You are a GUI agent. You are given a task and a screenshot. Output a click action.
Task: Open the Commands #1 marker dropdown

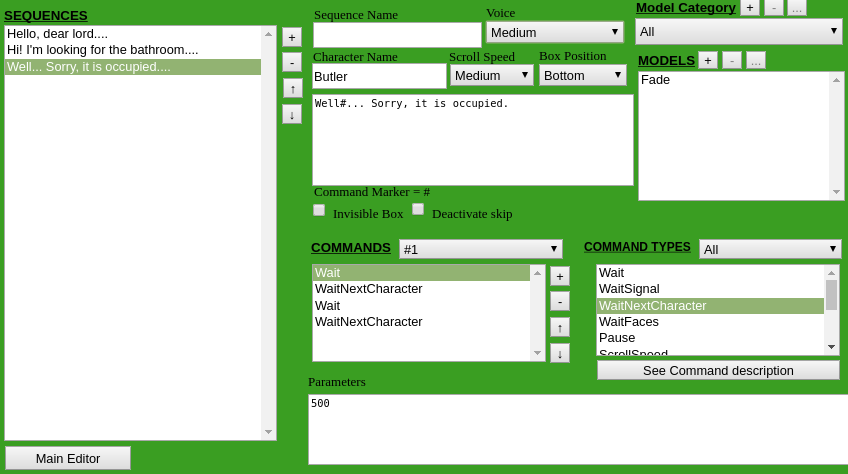(x=481, y=249)
